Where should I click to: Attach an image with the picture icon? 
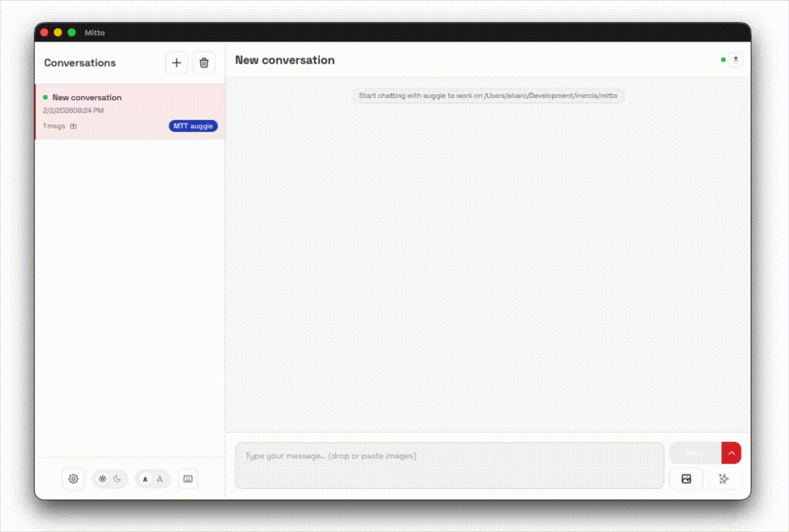click(686, 479)
